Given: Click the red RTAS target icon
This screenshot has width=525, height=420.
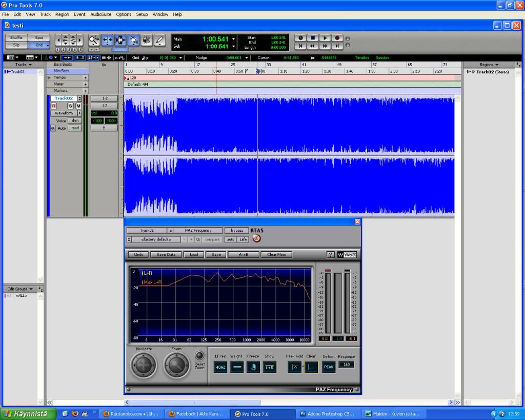Looking at the screenshot, I should click(256, 238).
